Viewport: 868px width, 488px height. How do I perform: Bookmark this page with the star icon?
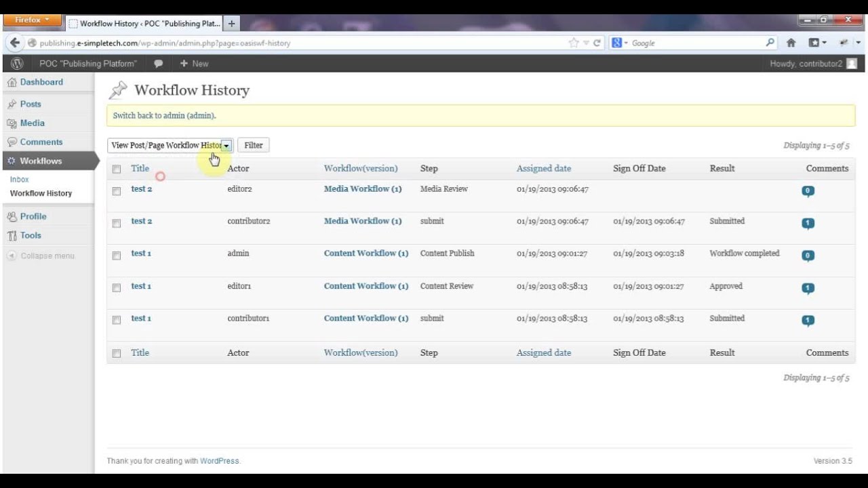pyautogui.click(x=574, y=43)
